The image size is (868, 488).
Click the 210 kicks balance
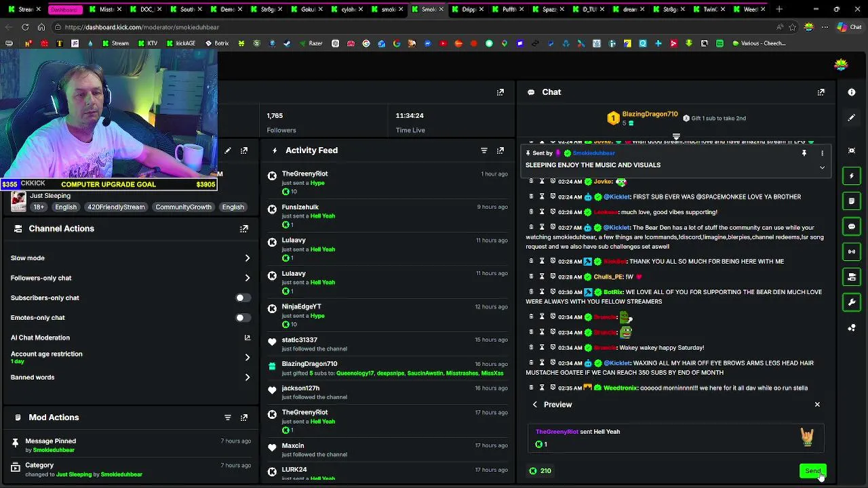(540, 471)
